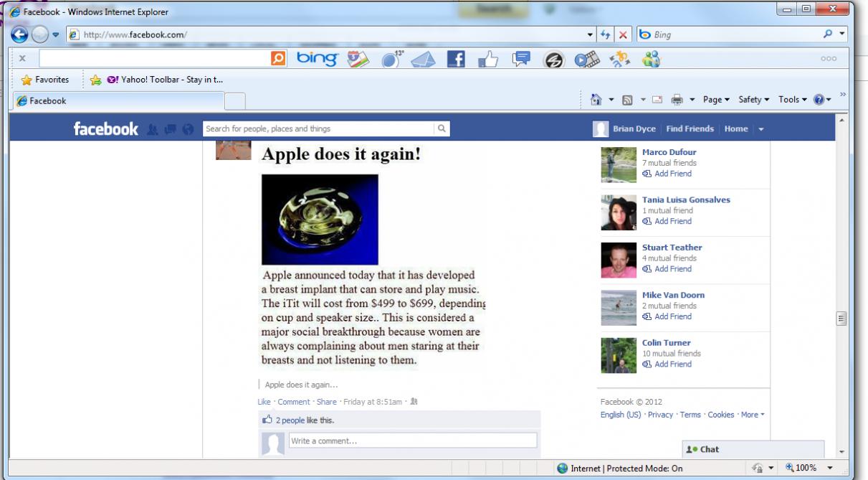Open Tania Luisa Gonsalves profile picture
This screenshot has width=868, height=480.
pyautogui.click(x=619, y=213)
